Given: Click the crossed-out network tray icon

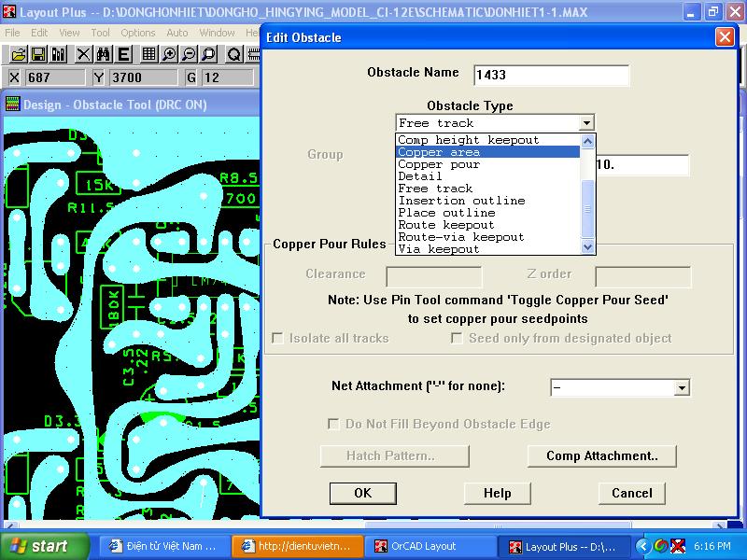Looking at the screenshot, I should coord(678,546).
